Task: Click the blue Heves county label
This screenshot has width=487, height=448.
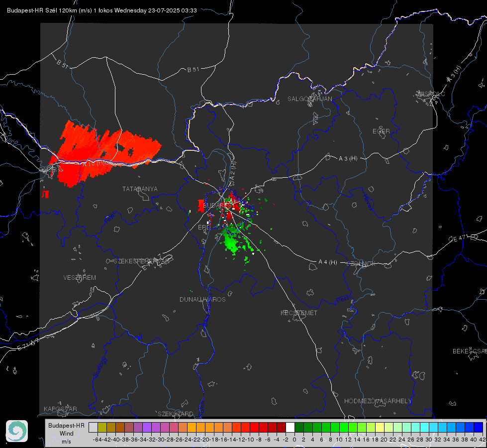Action: [x=368, y=202]
